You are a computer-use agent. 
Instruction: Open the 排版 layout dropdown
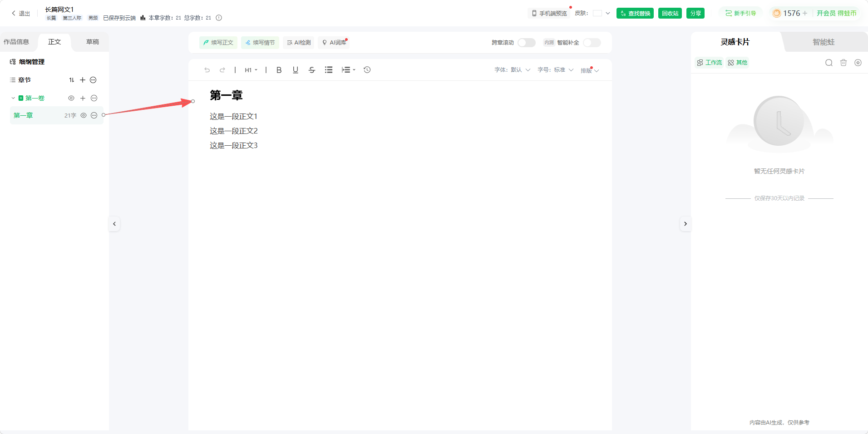590,70
